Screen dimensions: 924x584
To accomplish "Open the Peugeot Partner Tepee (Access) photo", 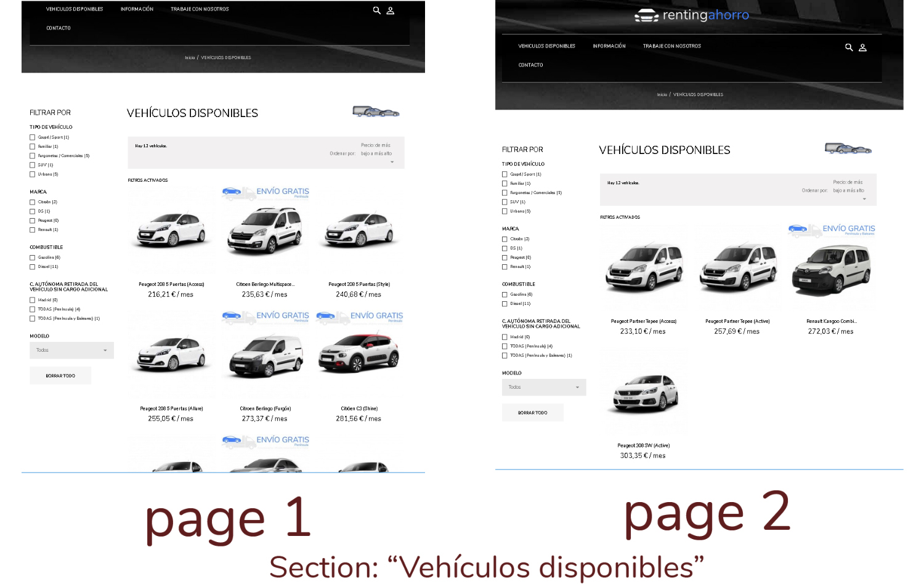I will click(x=644, y=267).
